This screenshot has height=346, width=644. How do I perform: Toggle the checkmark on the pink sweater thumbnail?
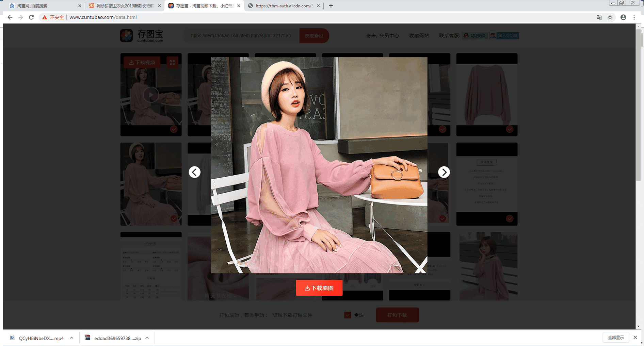coord(510,129)
